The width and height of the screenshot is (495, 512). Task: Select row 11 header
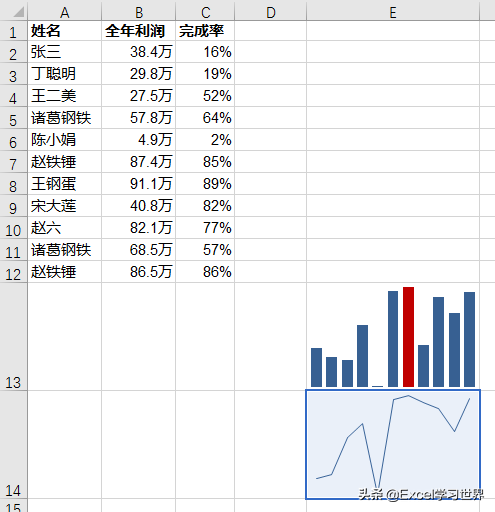click(13, 250)
